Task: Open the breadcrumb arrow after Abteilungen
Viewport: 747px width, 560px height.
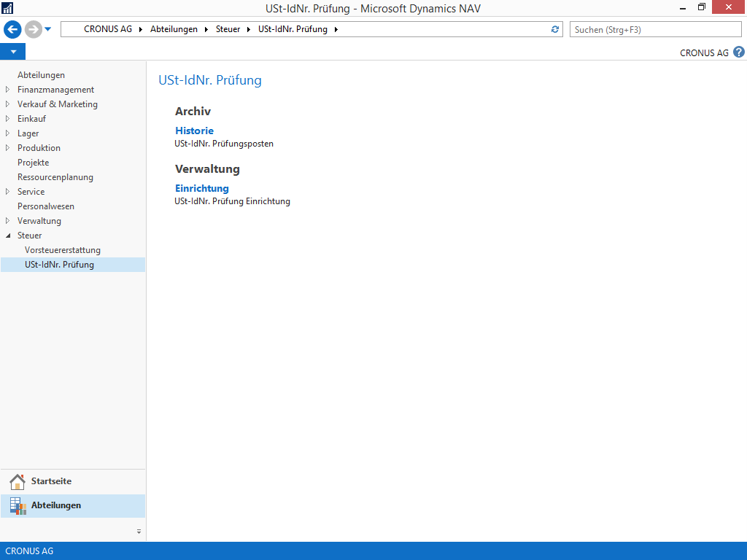Action: point(206,29)
